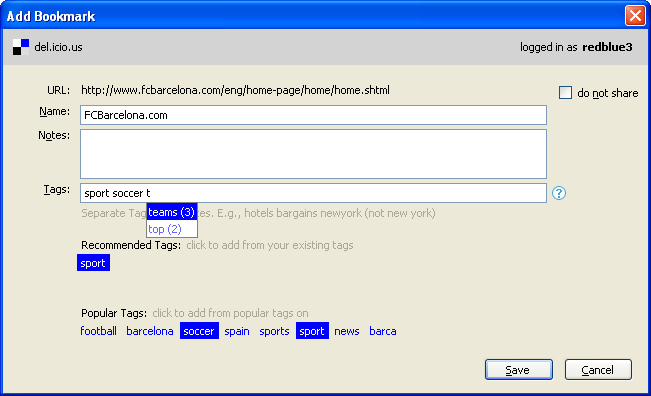This screenshot has width=651, height=396.
Task: Choose 'top (2)' from tag suggestions
Action: (x=172, y=229)
